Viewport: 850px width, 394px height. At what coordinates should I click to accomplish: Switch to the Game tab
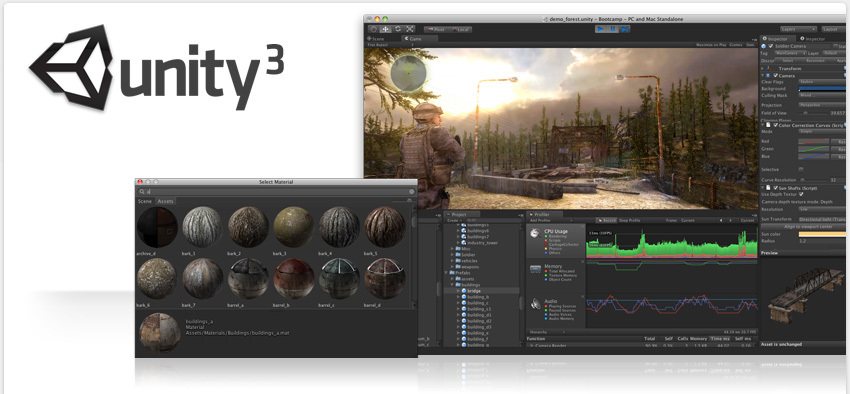419,38
